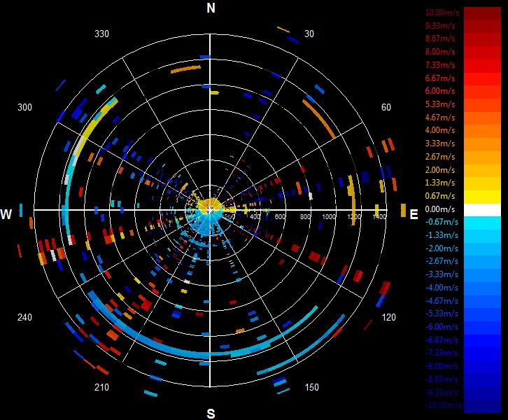Click the 150 degree bearing label
Viewport: 508px width, 420px height.
pos(311,387)
